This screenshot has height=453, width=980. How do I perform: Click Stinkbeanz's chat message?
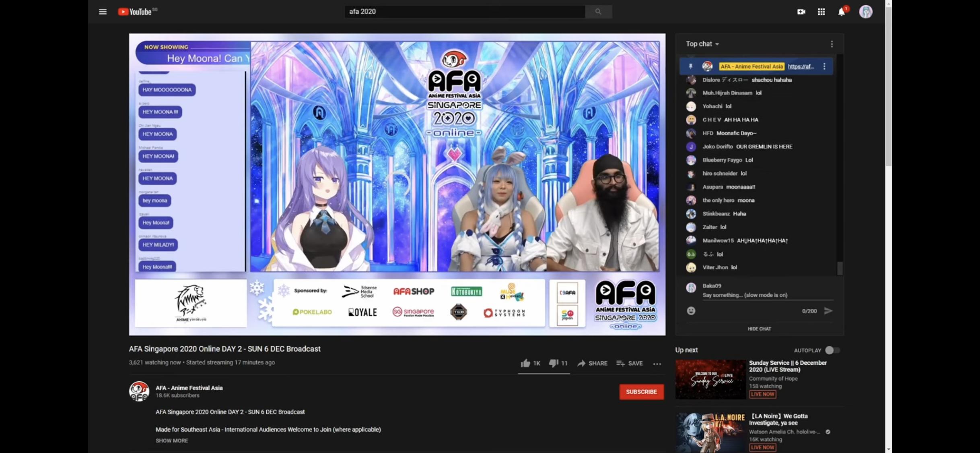tap(724, 214)
